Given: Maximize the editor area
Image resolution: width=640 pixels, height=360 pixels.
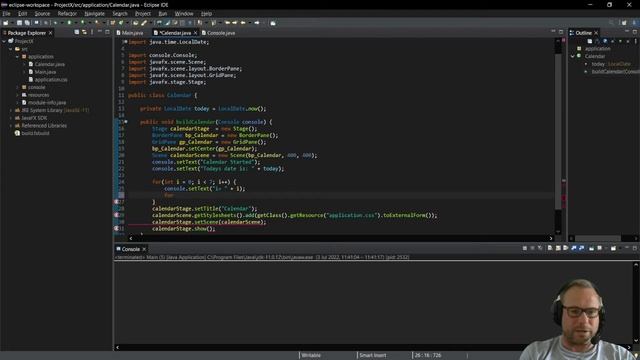Looking at the screenshot, I should point(561,32).
